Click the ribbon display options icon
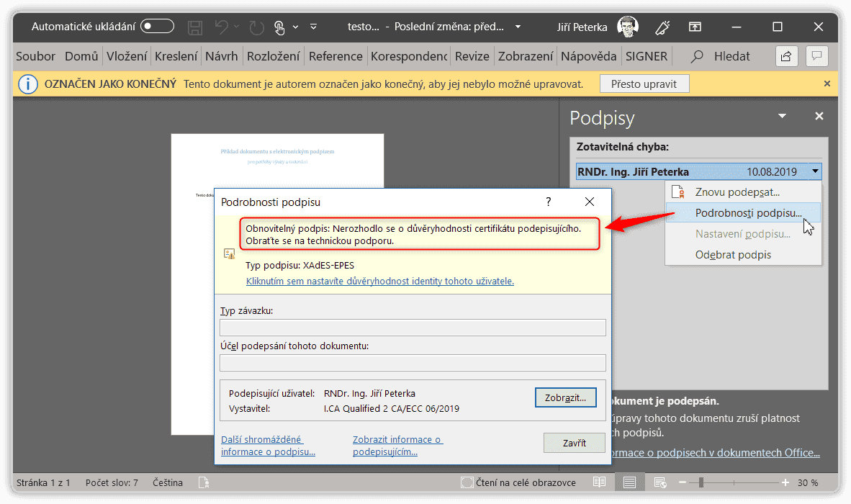The height and width of the screenshot is (504, 851). click(695, 27)
